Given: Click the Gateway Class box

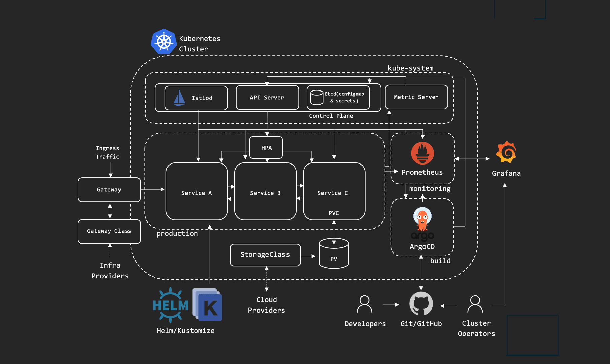Looking at the screenshot, I should 109,231.
